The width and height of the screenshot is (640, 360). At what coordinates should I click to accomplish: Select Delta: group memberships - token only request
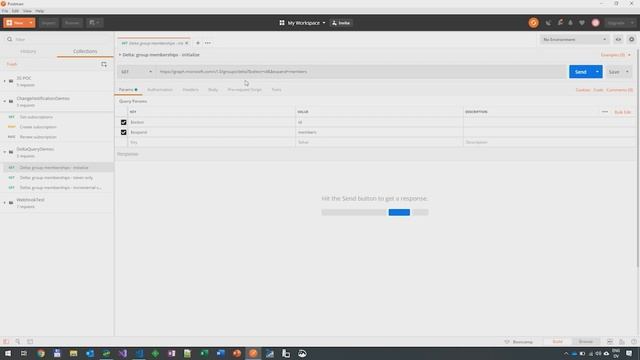tap(56, 178)
